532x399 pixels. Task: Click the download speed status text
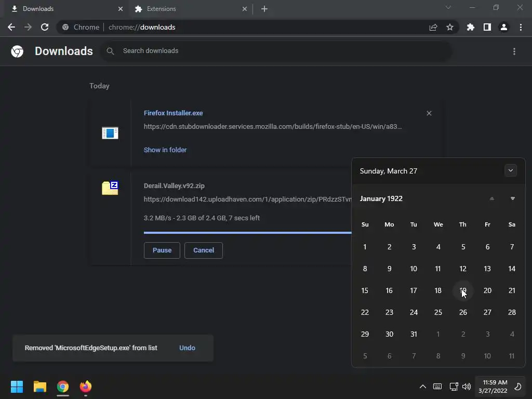point(202,218)
